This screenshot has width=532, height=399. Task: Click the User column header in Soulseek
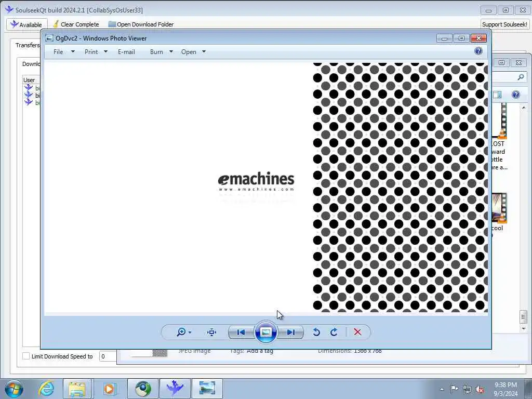(31, 80)
